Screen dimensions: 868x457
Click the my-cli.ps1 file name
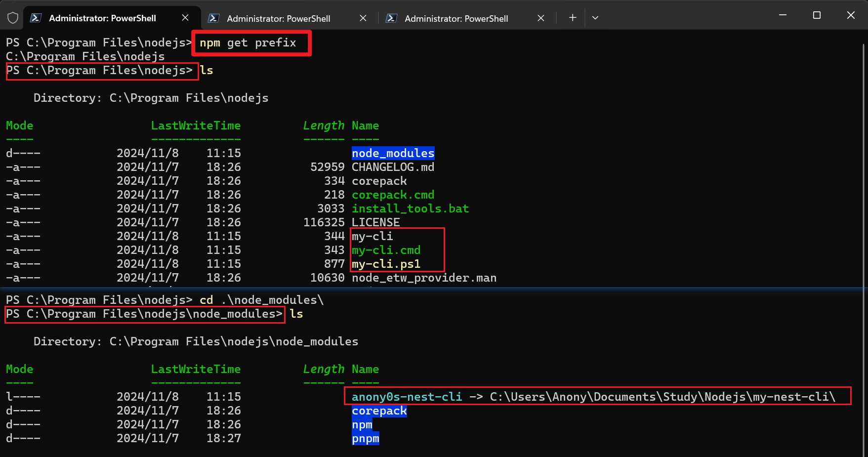[386, 264]
